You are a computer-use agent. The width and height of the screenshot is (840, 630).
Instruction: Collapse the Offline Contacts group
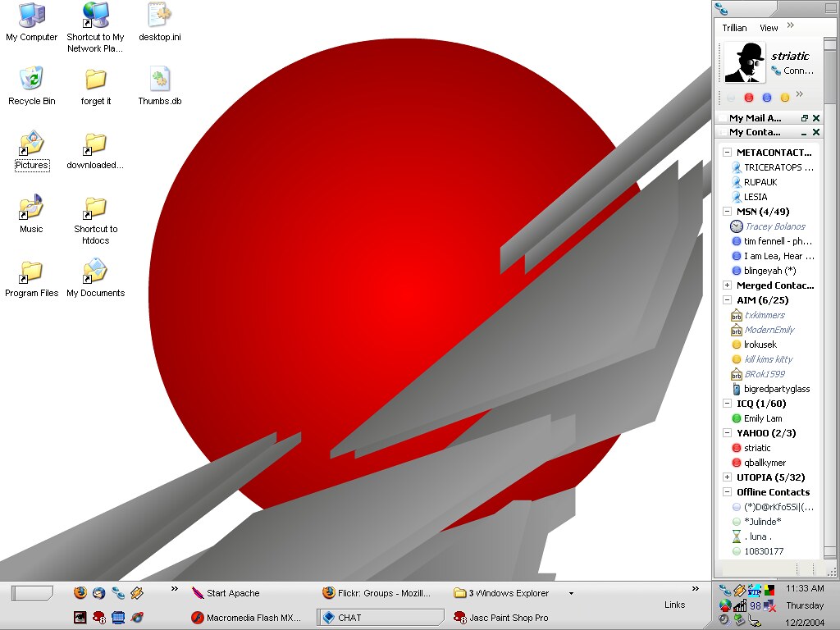727,492
